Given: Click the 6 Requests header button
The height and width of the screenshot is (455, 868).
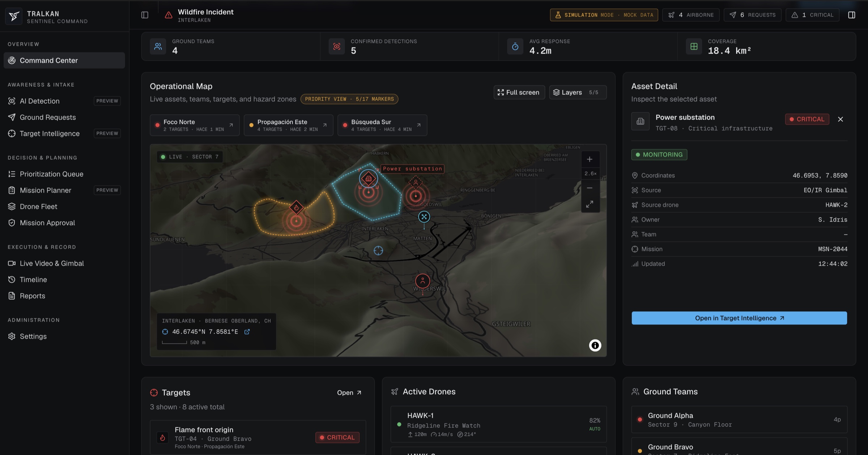Looking at the screenshot, I should click(x=752, y=15).
